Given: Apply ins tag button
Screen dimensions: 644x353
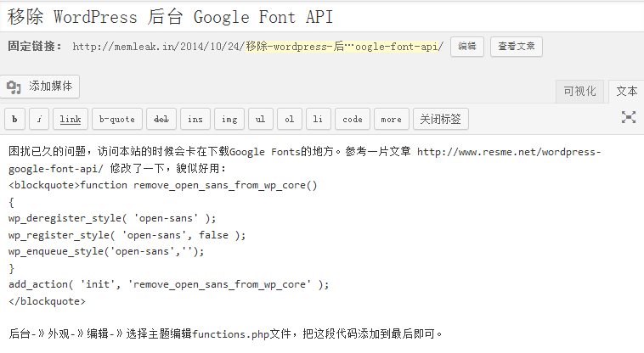Looking at the screenshot, I should (x=195, y=119).
